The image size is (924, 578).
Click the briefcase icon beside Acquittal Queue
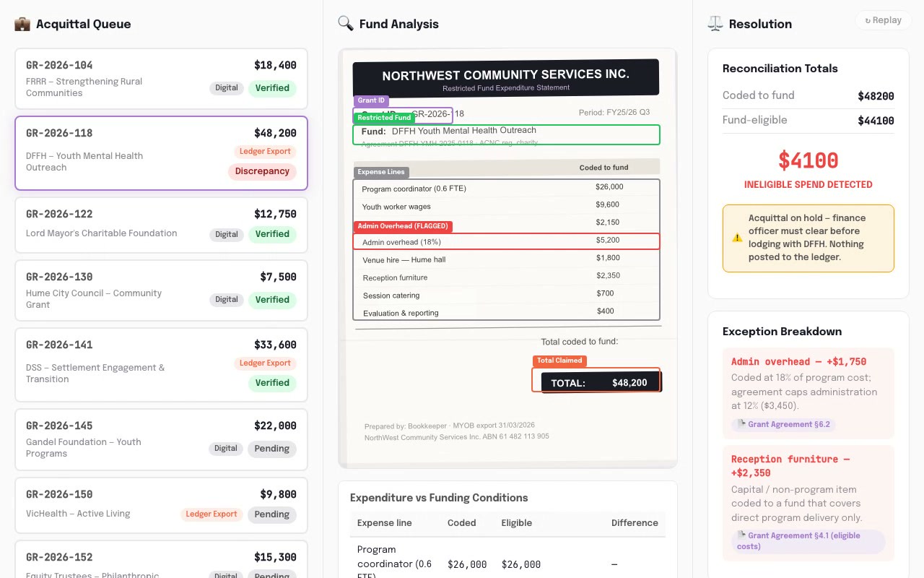[22, 24]
